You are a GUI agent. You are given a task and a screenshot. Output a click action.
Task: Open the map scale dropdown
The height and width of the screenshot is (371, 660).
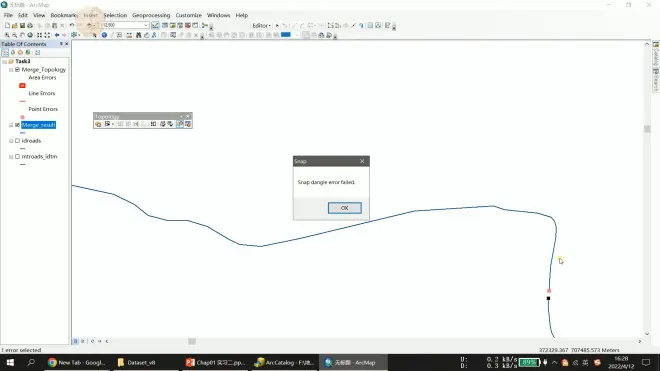click(146, 25)
